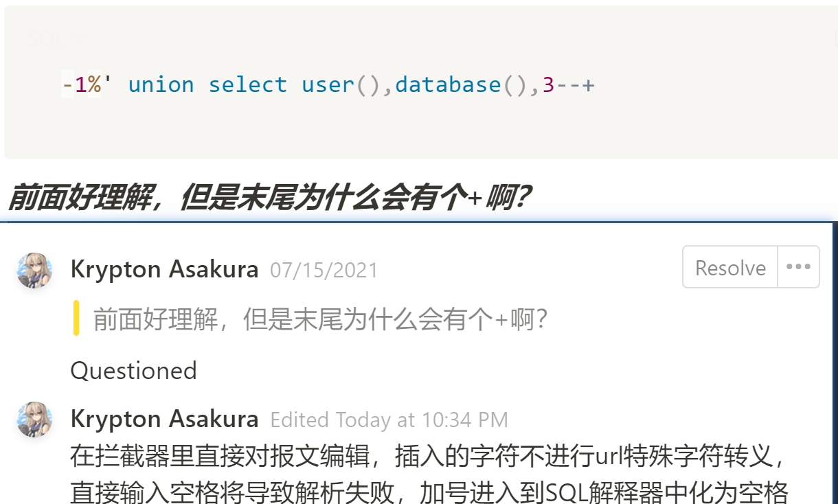This screenshot has width=838, height=504.
Task: Click the 3--+ at the end of the code
Action: coord(568,85)
